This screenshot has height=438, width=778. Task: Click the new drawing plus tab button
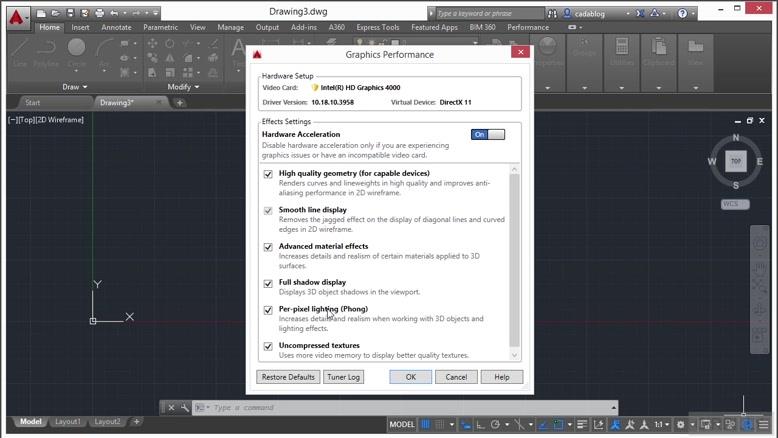(180, 103)
